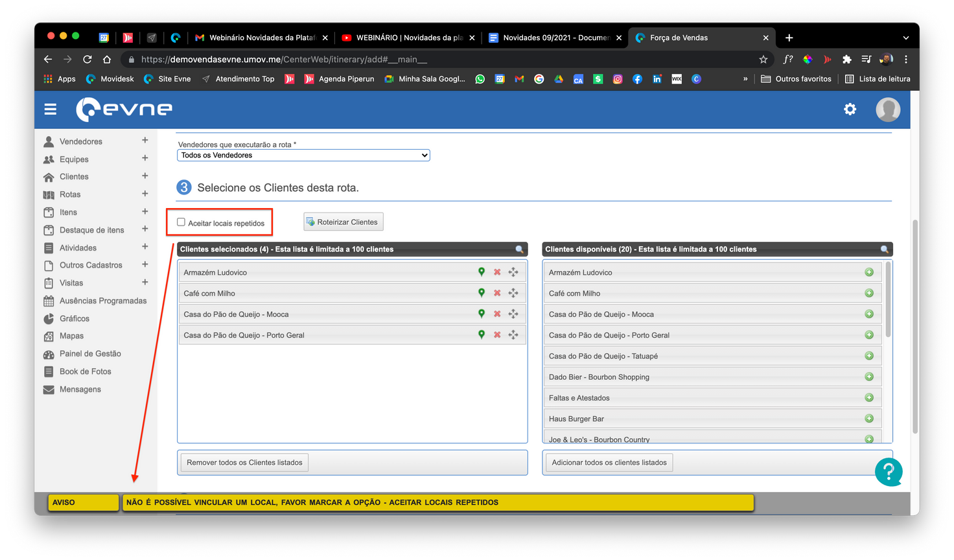
Task: Switch to the Novidades 09/2021 document tab
Action: [555, 38]
